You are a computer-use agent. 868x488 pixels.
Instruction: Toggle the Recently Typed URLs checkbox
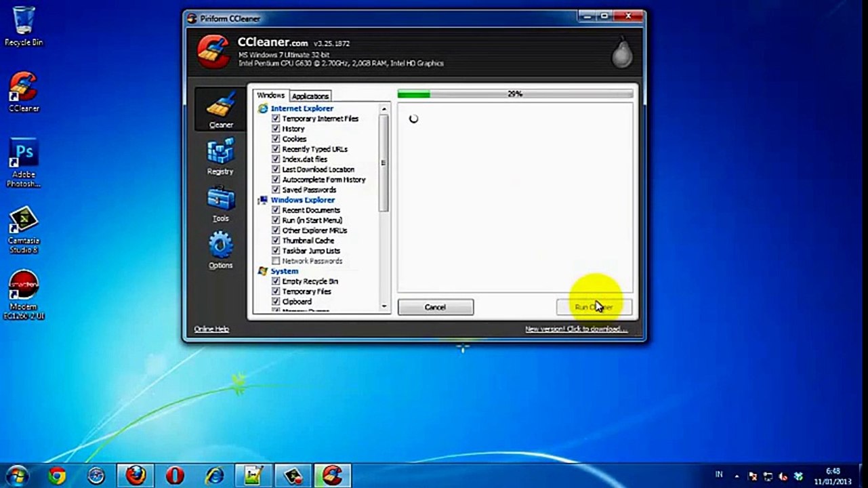[x=276, y=149]
